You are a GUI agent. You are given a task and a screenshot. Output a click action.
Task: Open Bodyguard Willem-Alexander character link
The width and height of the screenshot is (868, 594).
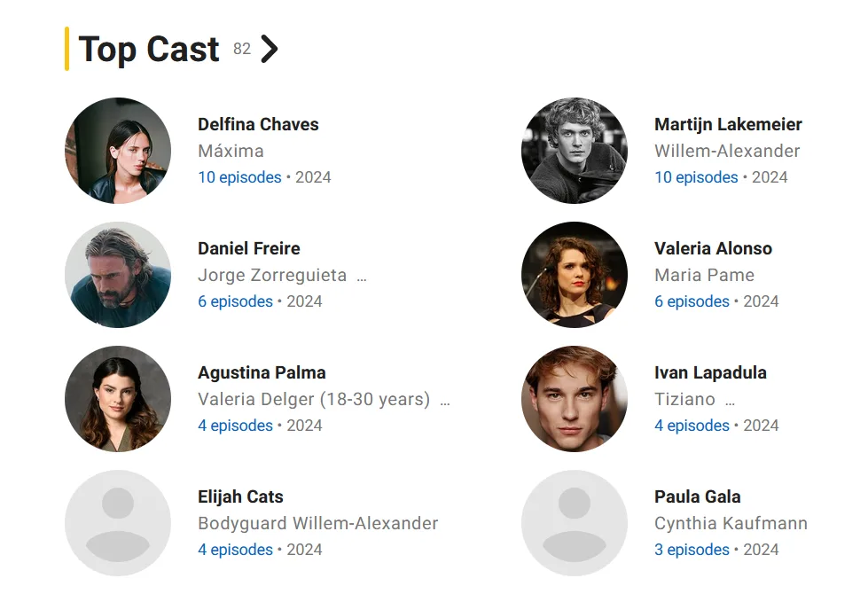317,523
